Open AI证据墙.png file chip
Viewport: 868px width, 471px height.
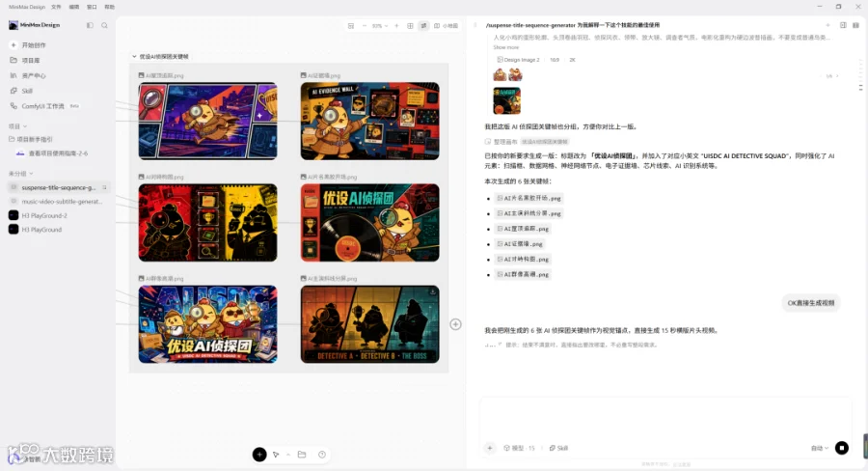point(519,244)
